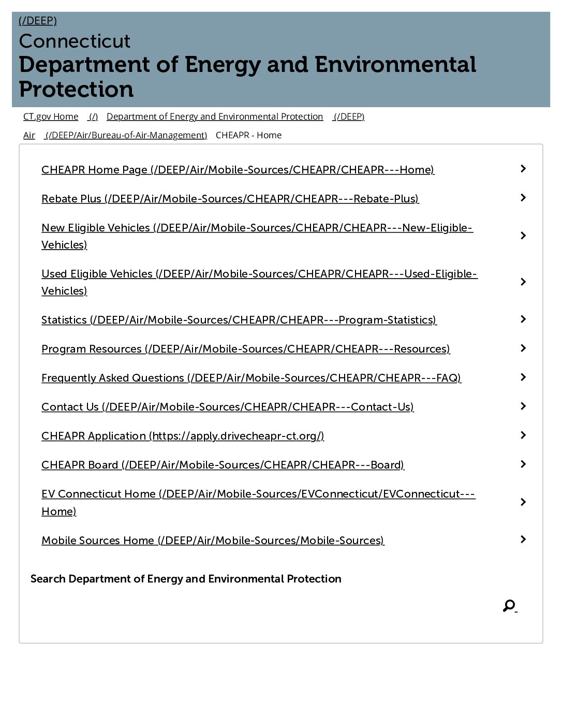
Task: Click chevron next to New Eligible Vehicles
Action: pos(523,236)
